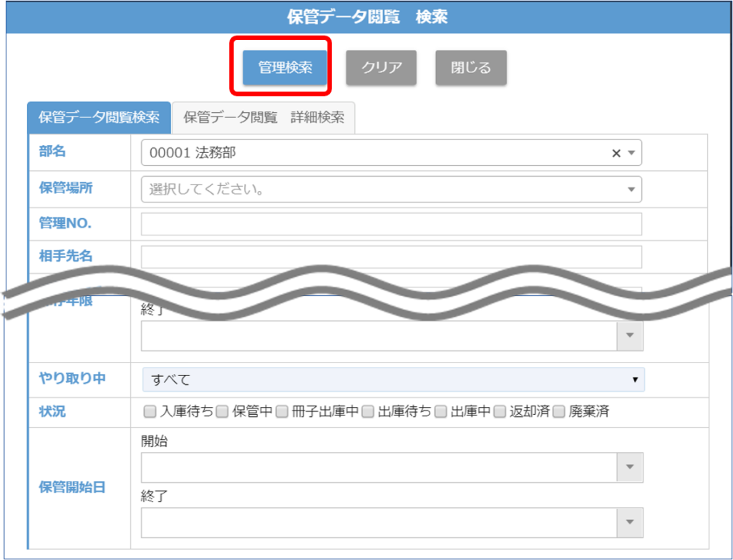Clear 部名 selection with the × icon

616,153
